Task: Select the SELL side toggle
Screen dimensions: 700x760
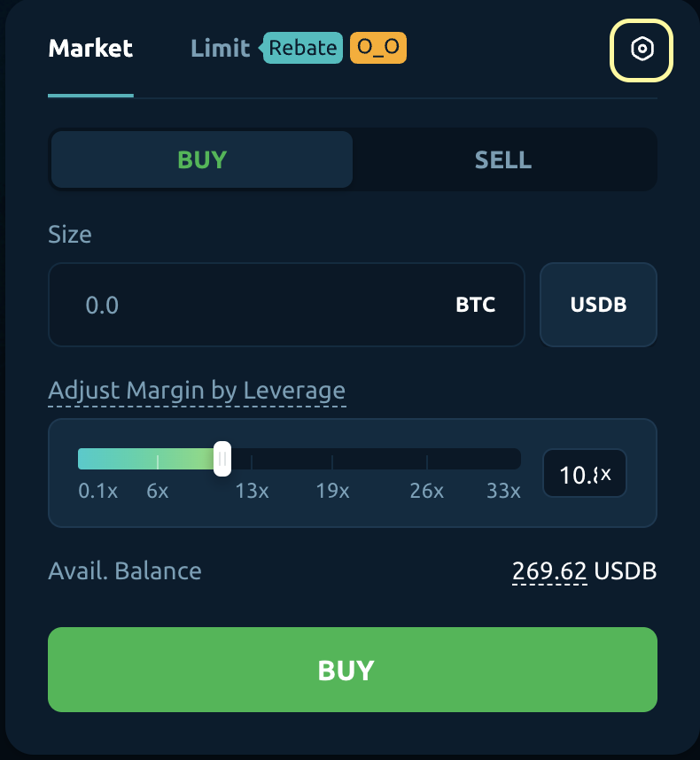Action: click(x=503, y=160)
